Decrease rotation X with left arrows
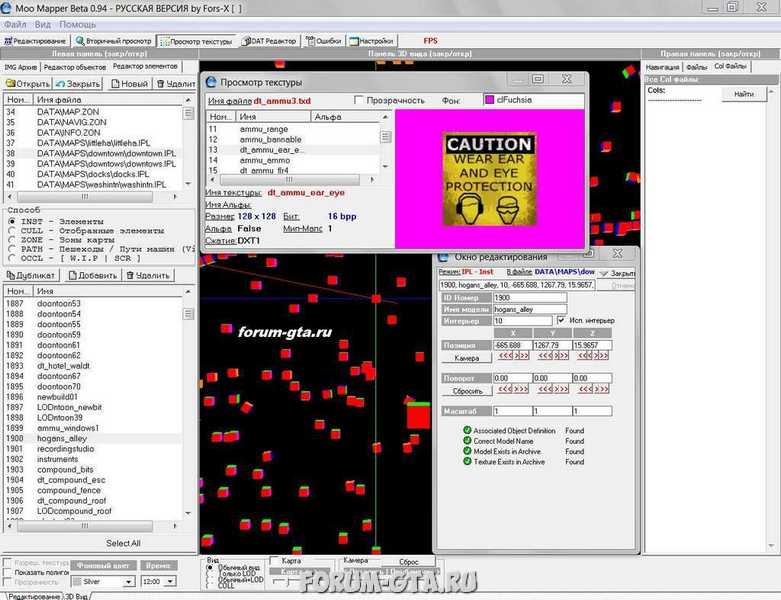The width and height of the screenshot is (781, 600). pyautogui.click(x=506, y=389)
